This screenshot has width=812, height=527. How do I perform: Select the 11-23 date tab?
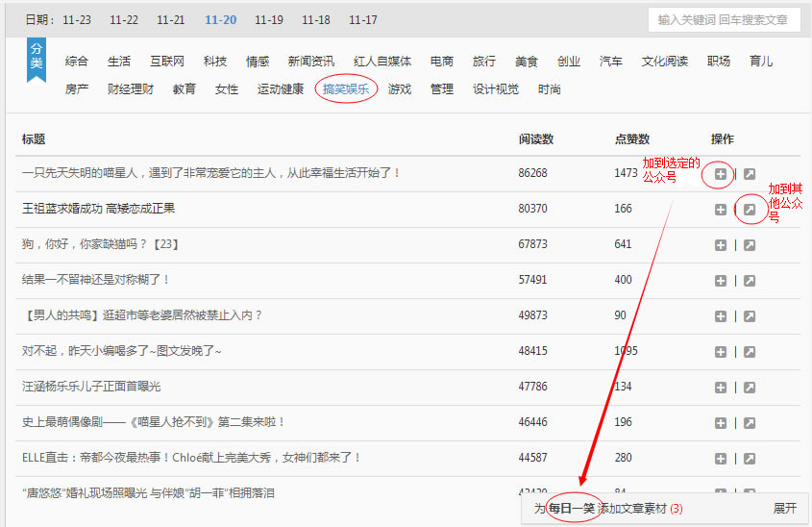[x=77, y=20]
